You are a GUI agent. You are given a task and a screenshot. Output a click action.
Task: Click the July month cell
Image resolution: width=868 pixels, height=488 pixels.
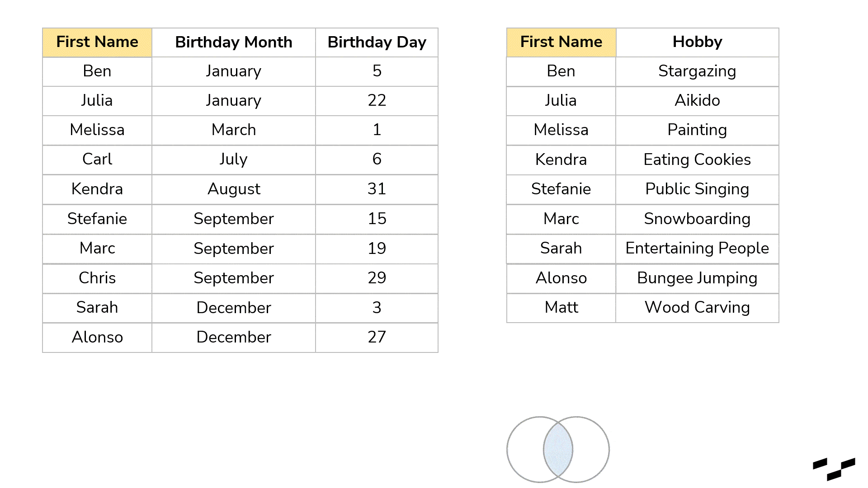coord(234,160)
